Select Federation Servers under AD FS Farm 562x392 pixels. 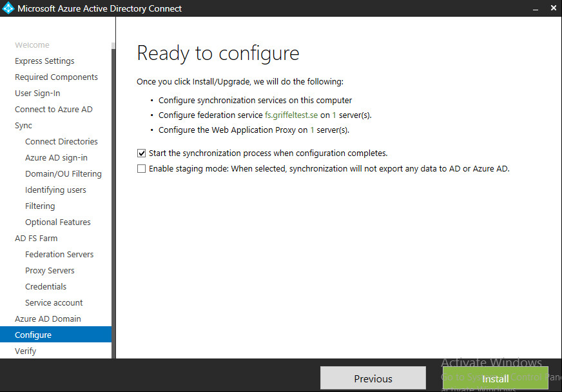59,255
